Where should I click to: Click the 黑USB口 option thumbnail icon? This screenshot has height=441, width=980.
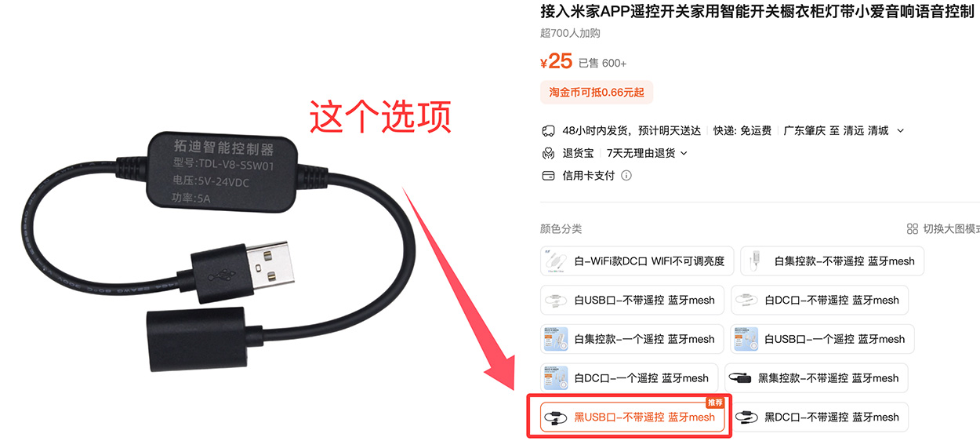555,417
